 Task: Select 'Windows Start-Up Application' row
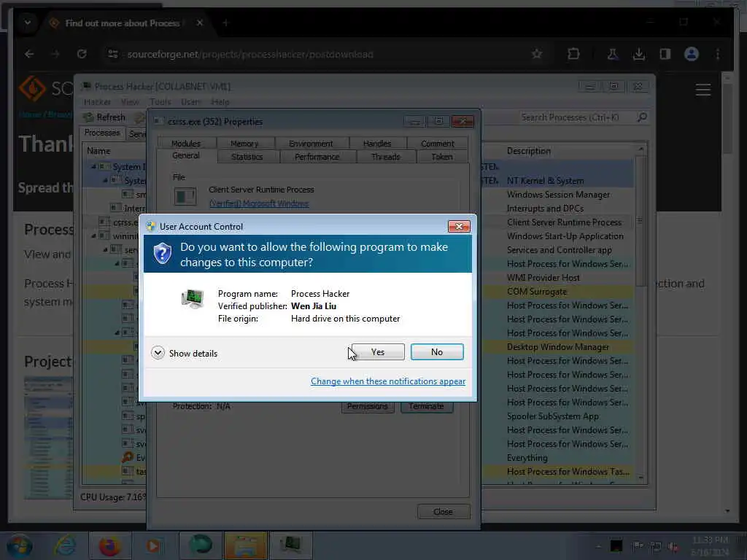(565, 236)
